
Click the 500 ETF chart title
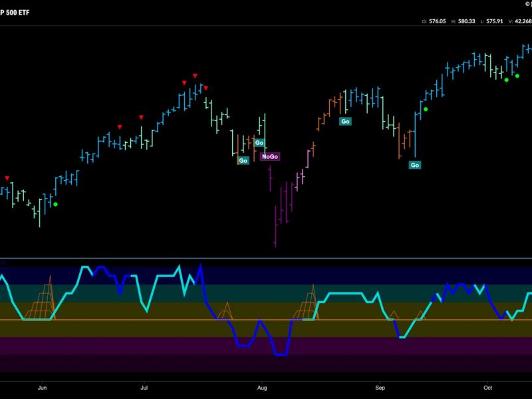point(15,13)
